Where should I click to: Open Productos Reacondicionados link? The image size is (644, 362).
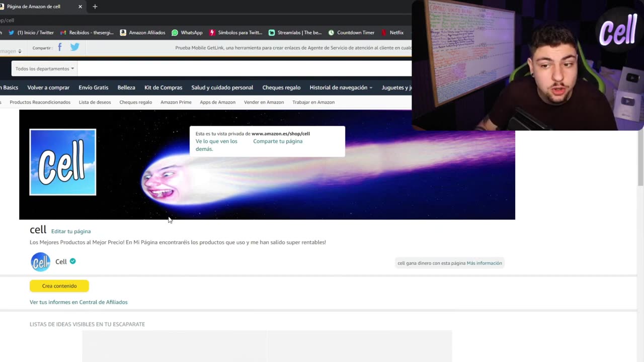click(x=40, y=102)
